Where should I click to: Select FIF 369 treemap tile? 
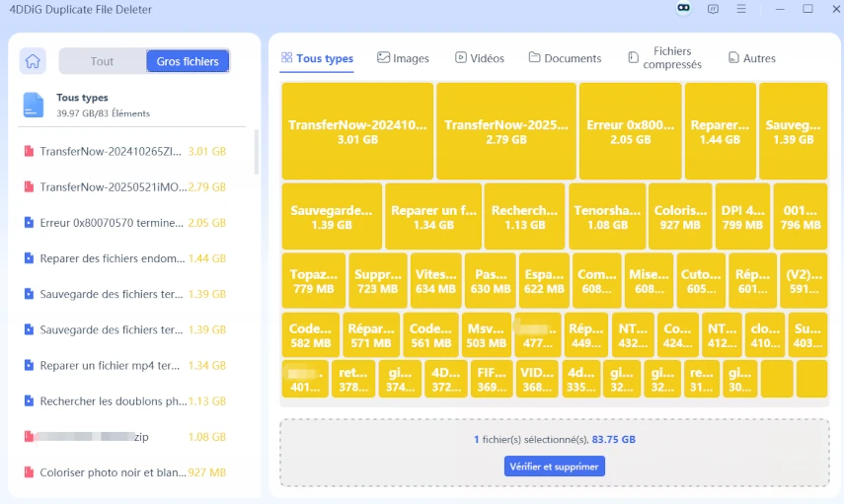click(492, 379)
